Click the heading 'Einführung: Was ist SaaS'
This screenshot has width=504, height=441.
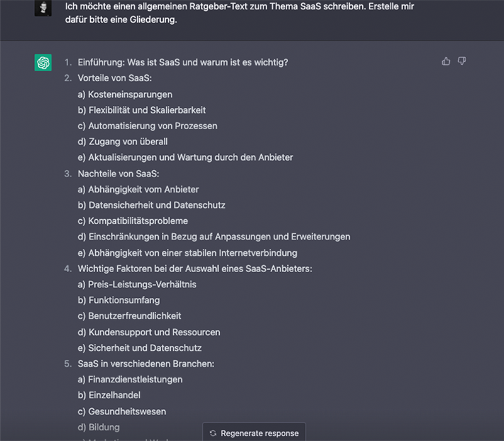tap(183, 62)
